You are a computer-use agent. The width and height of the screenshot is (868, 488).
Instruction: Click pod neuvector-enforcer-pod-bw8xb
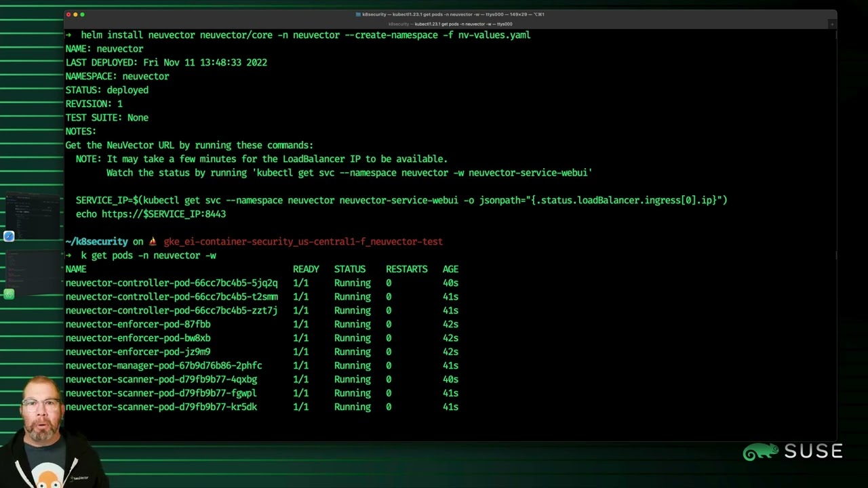click(138, 338)
